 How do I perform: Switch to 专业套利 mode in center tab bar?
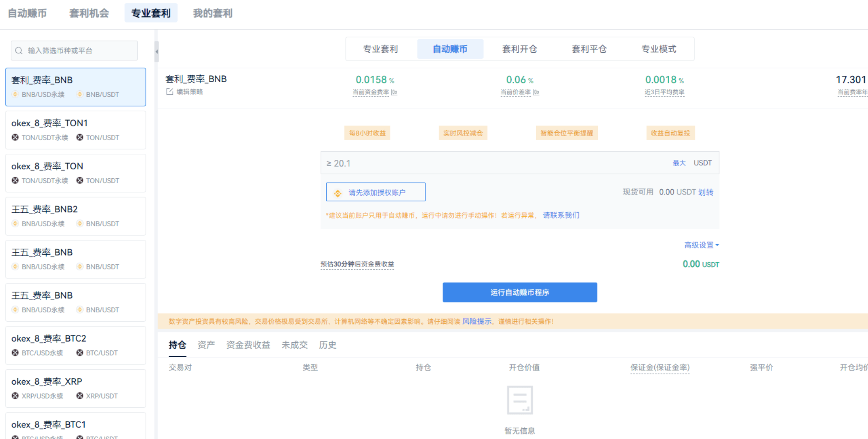click(381, 49)
